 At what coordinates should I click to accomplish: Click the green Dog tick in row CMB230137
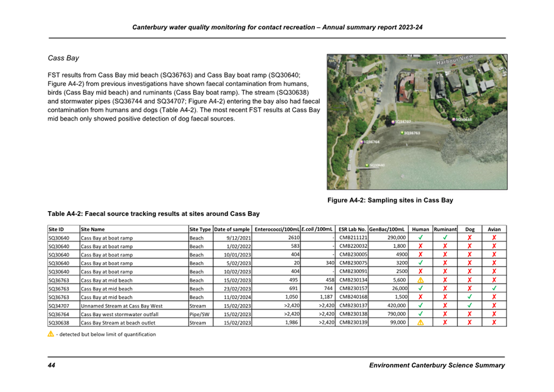(470, 305)
